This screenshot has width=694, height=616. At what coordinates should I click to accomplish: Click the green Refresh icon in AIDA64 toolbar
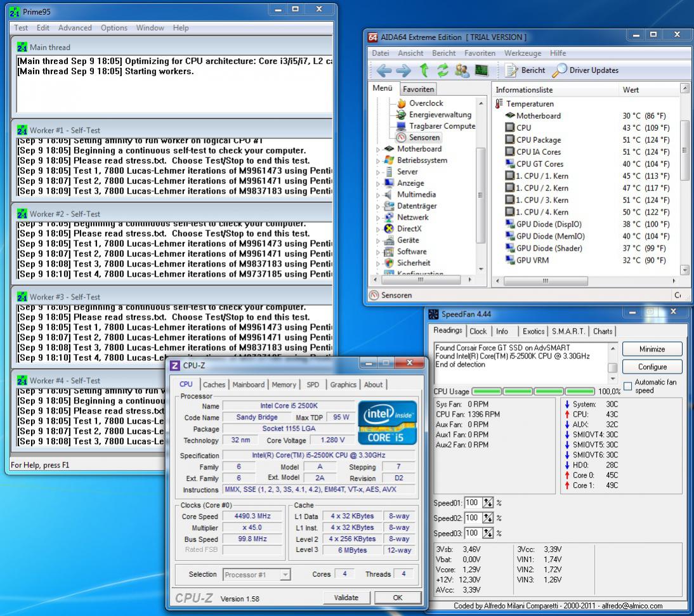point(443,70)
